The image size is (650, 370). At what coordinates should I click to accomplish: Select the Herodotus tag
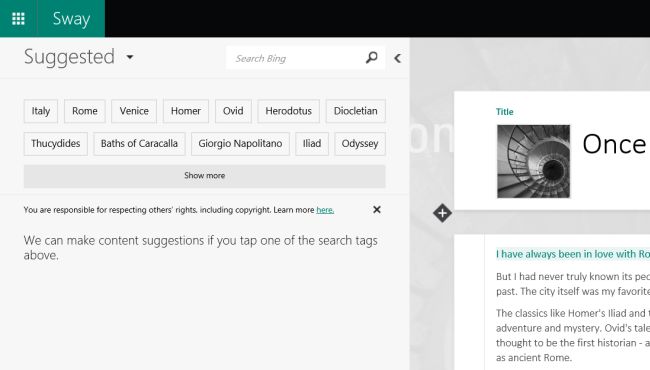pos(289,111)
